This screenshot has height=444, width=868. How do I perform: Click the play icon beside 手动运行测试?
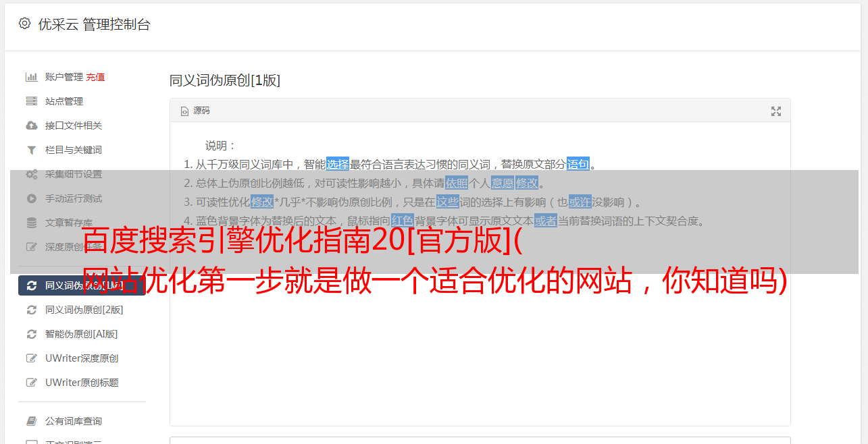[x=31, y=198]
